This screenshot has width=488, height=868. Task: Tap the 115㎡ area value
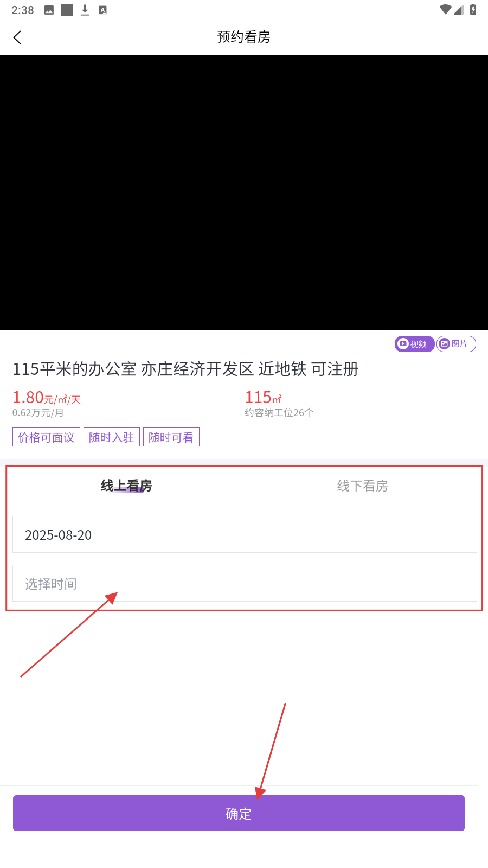263,398
